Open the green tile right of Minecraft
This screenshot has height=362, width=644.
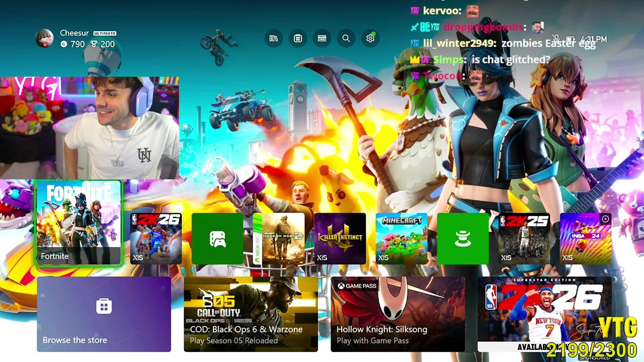pos(463,239)
